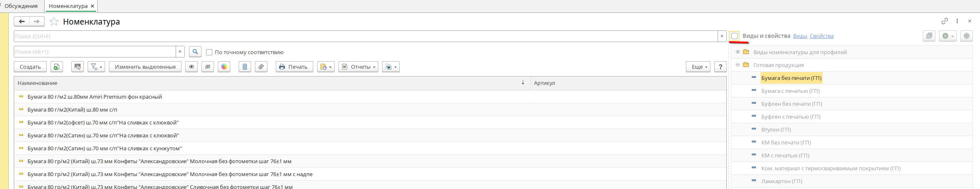Open the "Свойства" link
This screenshot has width=980, height=189.
(x=821, y=36)
